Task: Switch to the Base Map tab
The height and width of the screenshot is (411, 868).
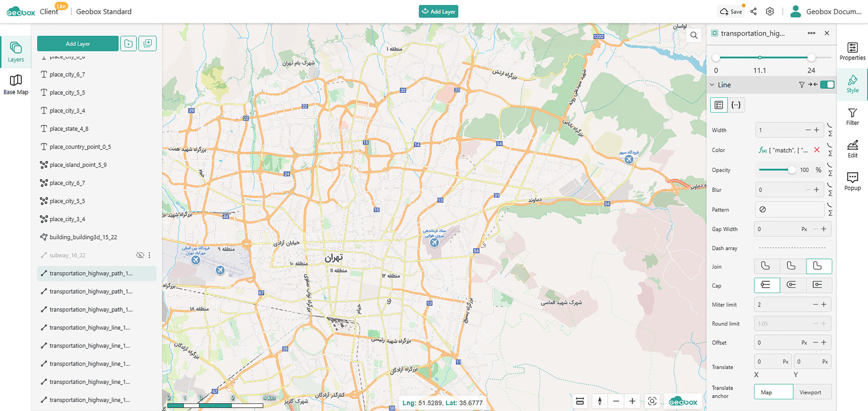Action: 16,84
